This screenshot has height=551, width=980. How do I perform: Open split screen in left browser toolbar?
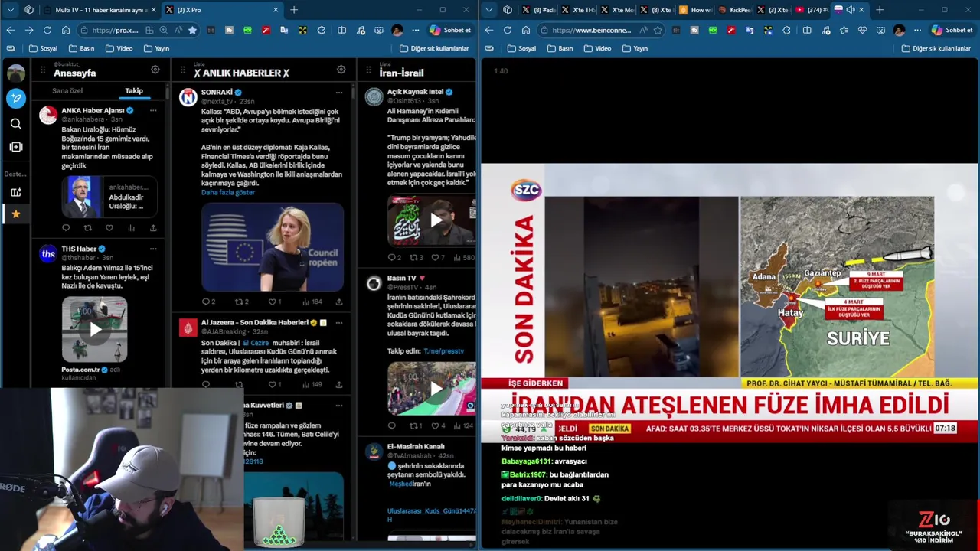341,30
